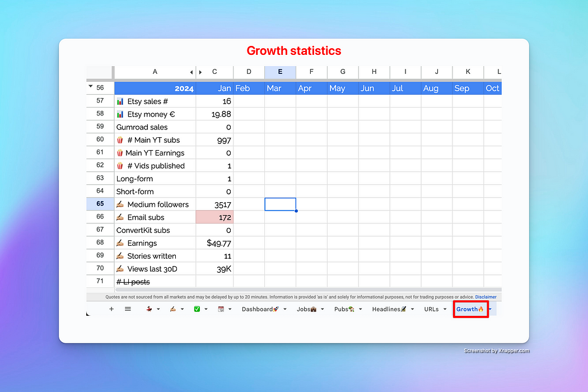
Task: Click the hidden-column left arrow beside column A
Action: (x=191, y=72)
